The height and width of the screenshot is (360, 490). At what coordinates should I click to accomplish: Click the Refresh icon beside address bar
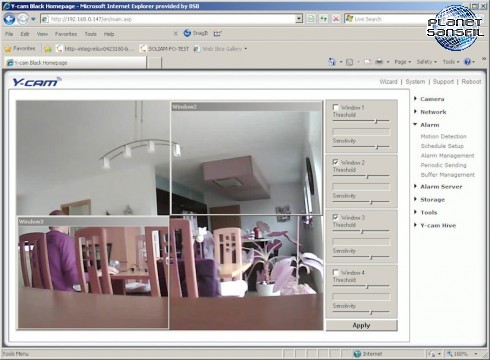(323, 19)
